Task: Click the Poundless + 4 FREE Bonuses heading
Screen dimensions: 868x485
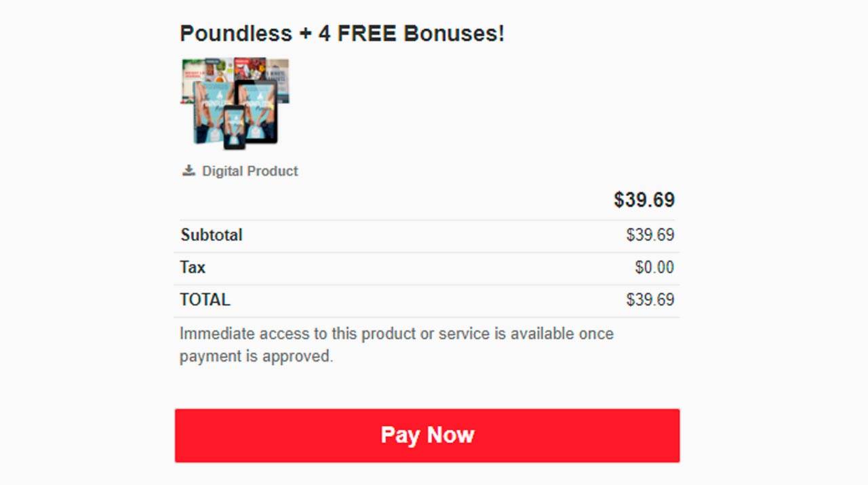Action: 342,33
